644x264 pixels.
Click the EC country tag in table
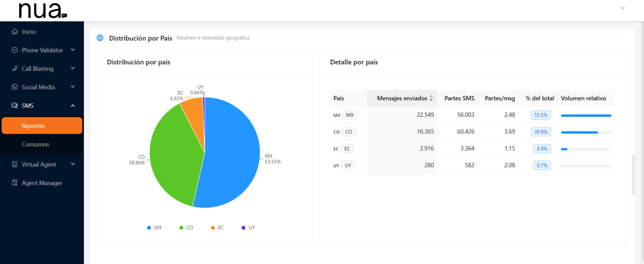347,149
